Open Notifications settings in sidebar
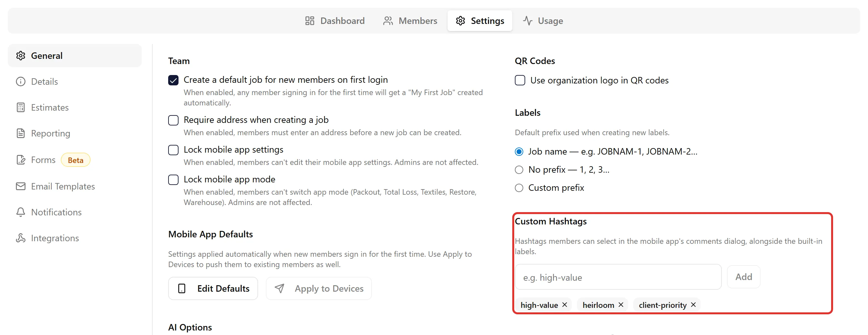The height and width of the screenshot is (335, 868). 74,212
